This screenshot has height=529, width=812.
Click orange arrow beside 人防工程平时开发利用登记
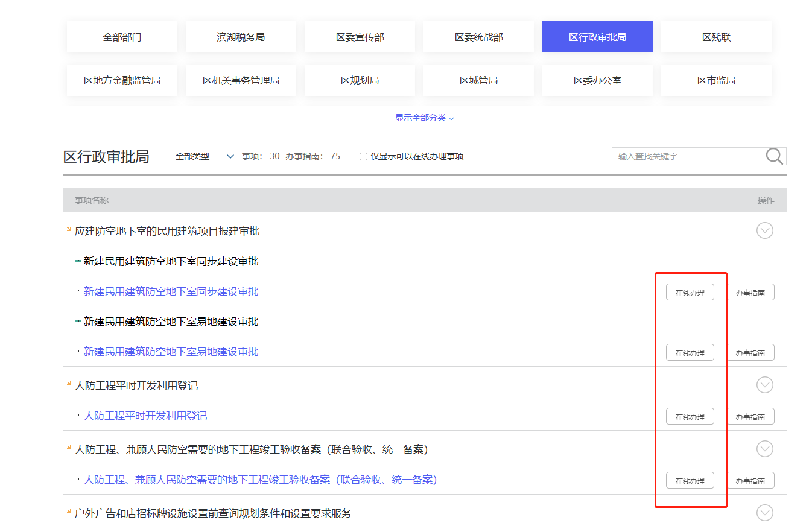[x=69, y=384]
